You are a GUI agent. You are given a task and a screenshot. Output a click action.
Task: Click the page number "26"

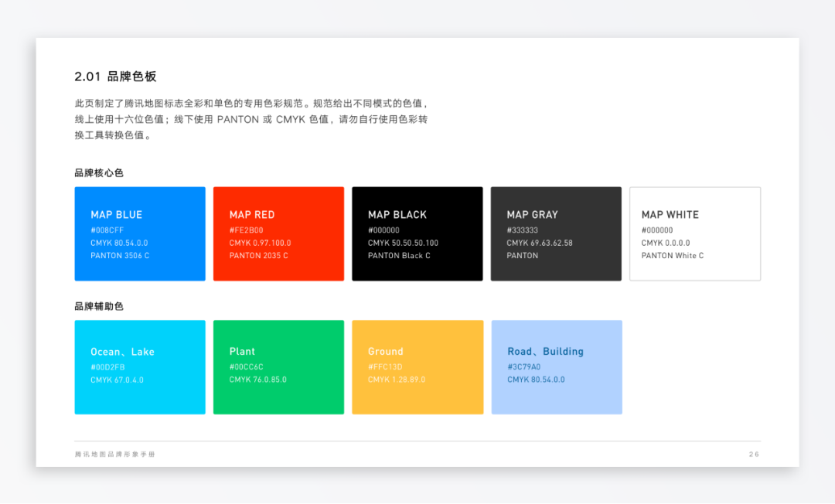[754, 455]
